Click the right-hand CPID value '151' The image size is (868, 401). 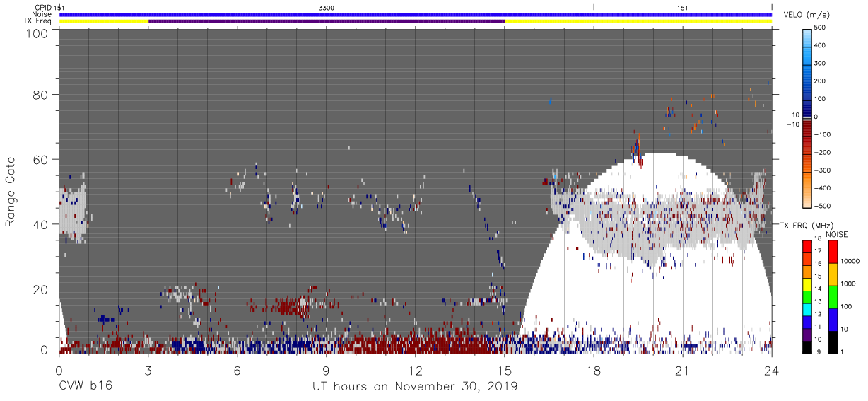point(682,7)
